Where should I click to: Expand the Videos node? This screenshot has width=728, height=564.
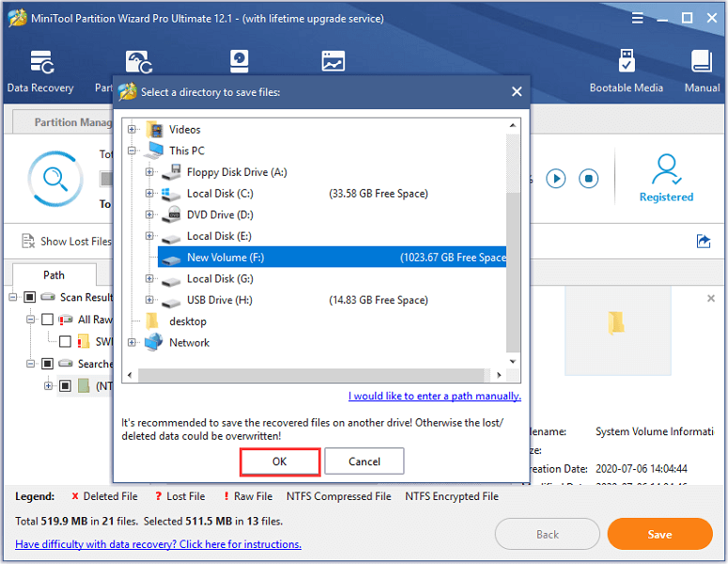tap(132, 129)
